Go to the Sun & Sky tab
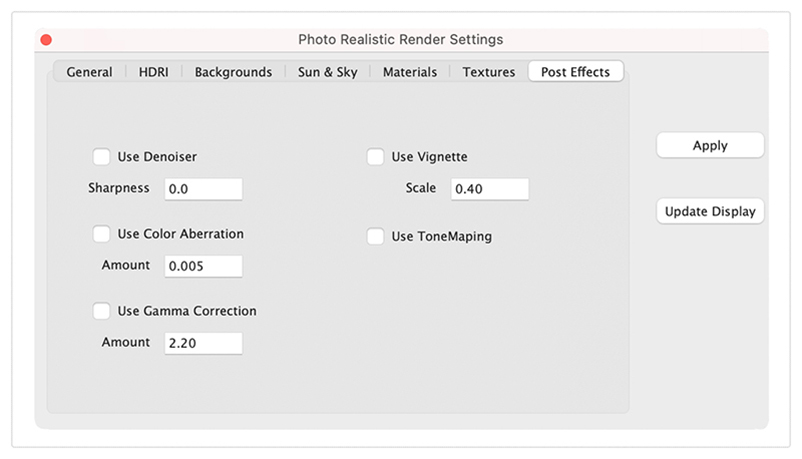802x459 pixels. pyautogui.click(x=327, y=72)
